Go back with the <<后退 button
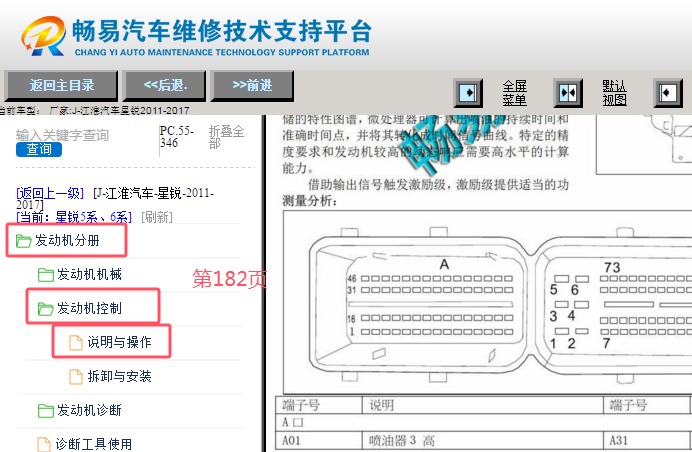This screenshot has height=452, width=692. point(165,86)
